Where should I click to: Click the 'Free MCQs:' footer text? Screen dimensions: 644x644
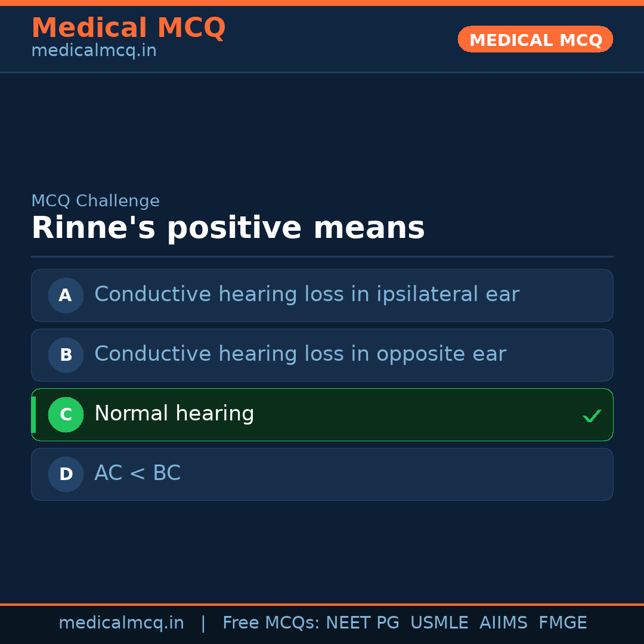click(271, 623)
